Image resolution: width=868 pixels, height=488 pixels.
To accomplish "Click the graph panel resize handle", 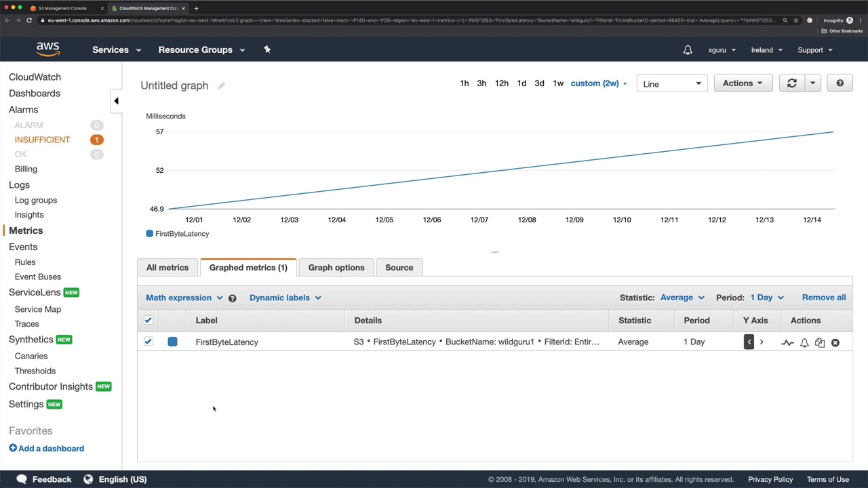I will pyautogui.click(x=495, y=252).
